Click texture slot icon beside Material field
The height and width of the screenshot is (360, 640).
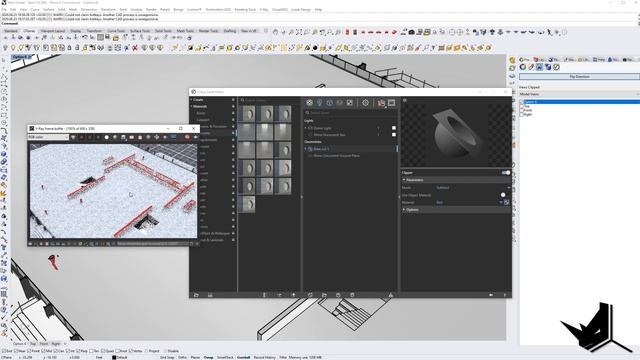(507, 202)
